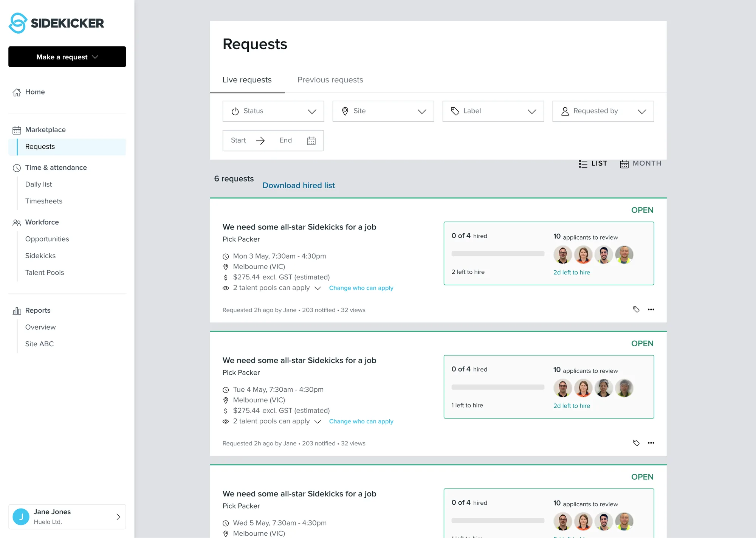Viewport: 756px width, 538px height.
Task: Open the Wed 5 May request title
Action: click(x=299, y=494)
